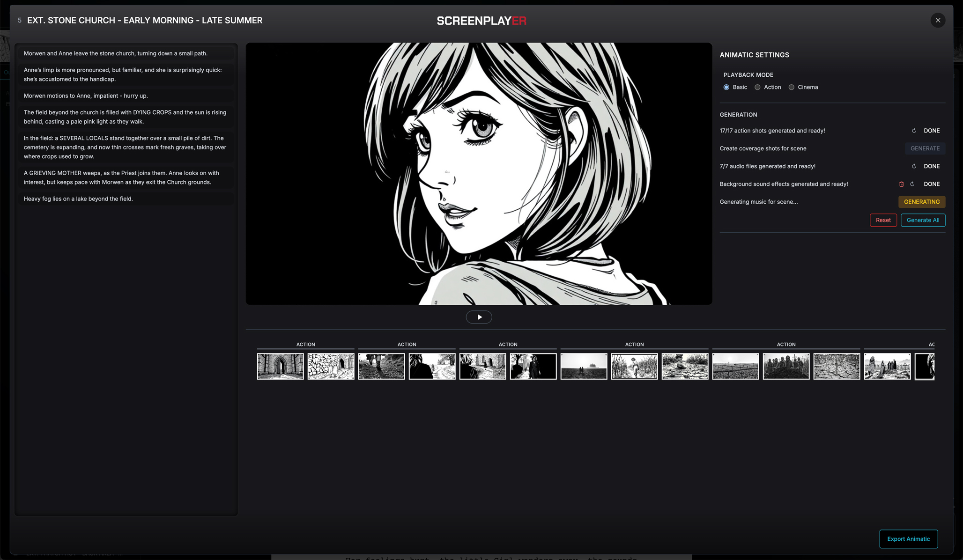This screenshot has width=963, height=560.
Task: Click script line 'Morwen motions to Anne'
Action: 86,96
